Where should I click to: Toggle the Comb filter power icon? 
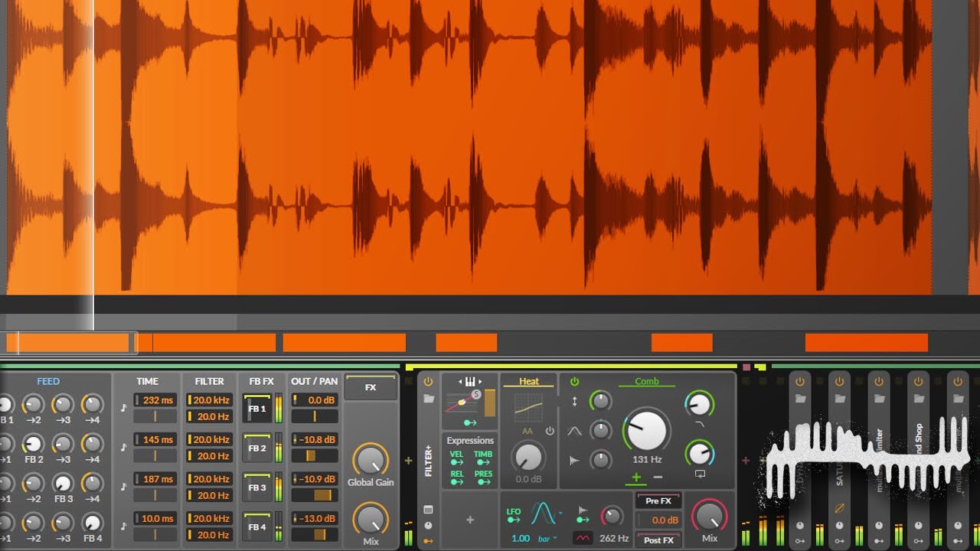tap(574, 381)
